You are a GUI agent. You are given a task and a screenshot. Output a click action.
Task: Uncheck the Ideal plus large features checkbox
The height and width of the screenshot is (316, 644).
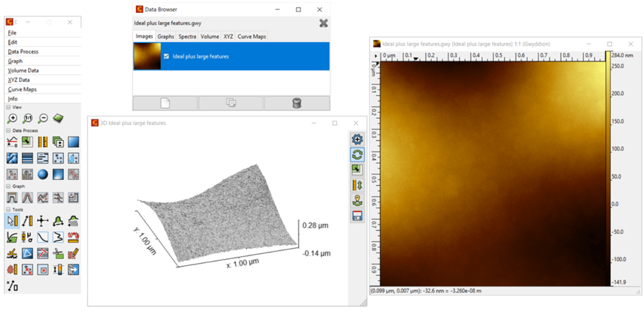coord(166,56)
